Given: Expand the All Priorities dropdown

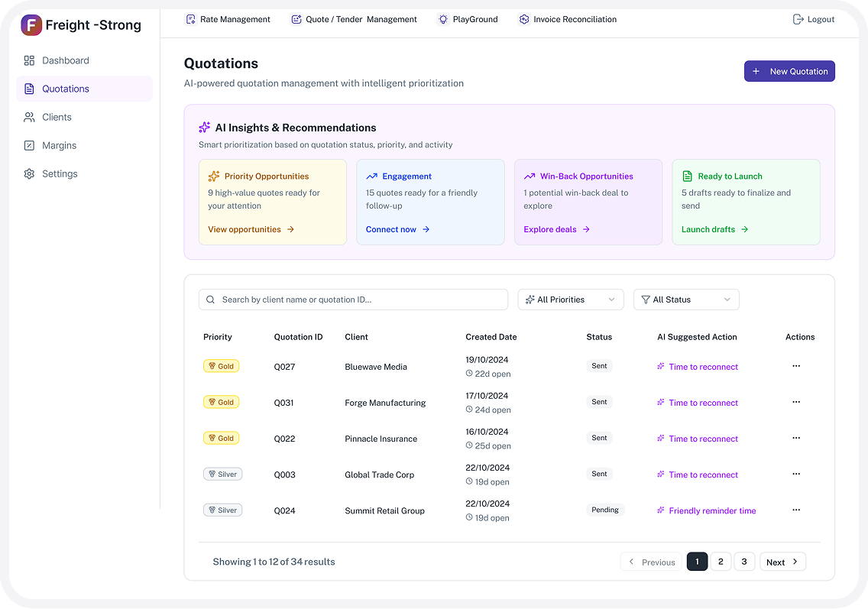Looking at the screenshot, I should pos(570,300).
